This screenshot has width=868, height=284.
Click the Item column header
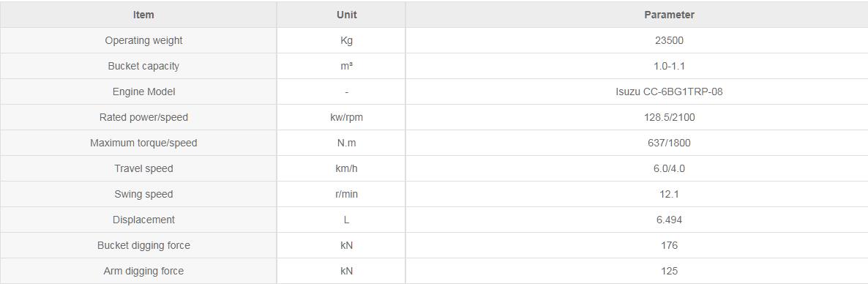pyautogui.click(x=143, y=15)
